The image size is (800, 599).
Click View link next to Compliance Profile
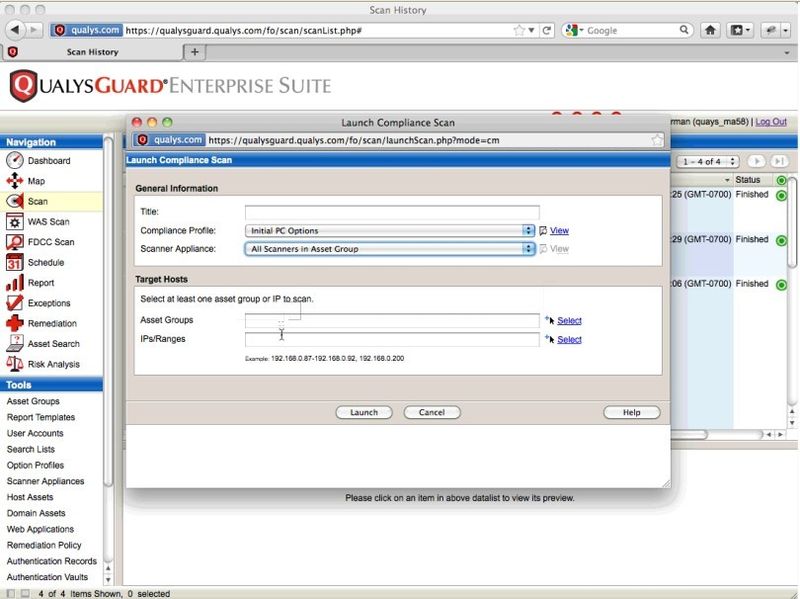tap(559, 231)
